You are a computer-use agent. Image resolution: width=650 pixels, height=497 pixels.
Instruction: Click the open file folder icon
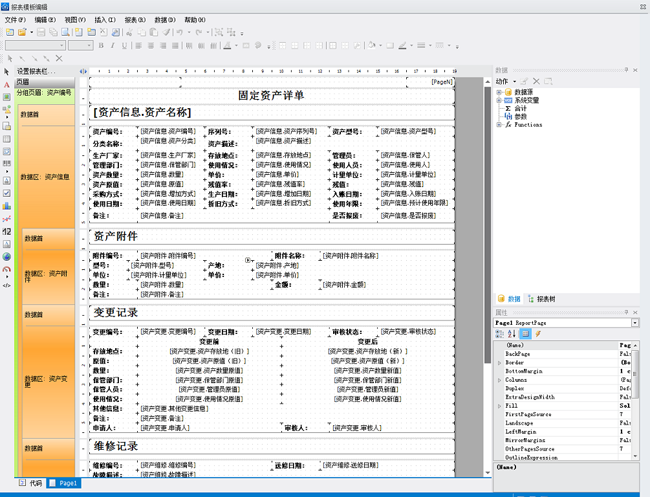(x=24, y=32)
